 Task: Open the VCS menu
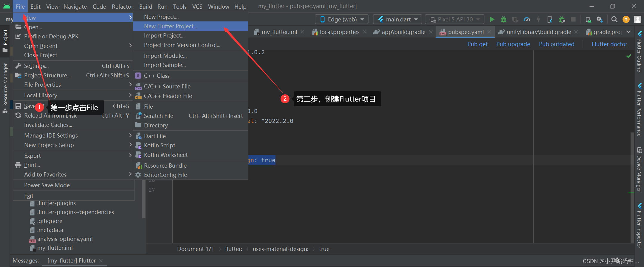click(x=197, y=6)
